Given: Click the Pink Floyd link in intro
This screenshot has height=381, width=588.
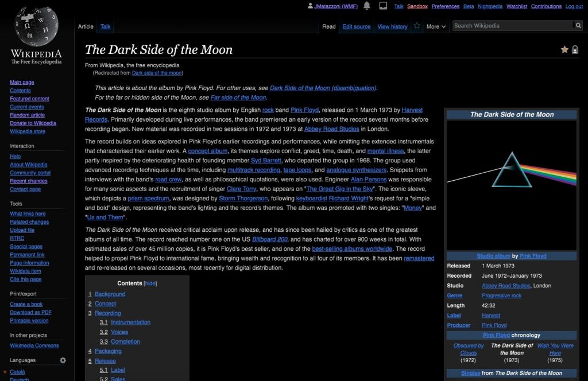Looking at the screenshot, I should click(x=304, y=110).
